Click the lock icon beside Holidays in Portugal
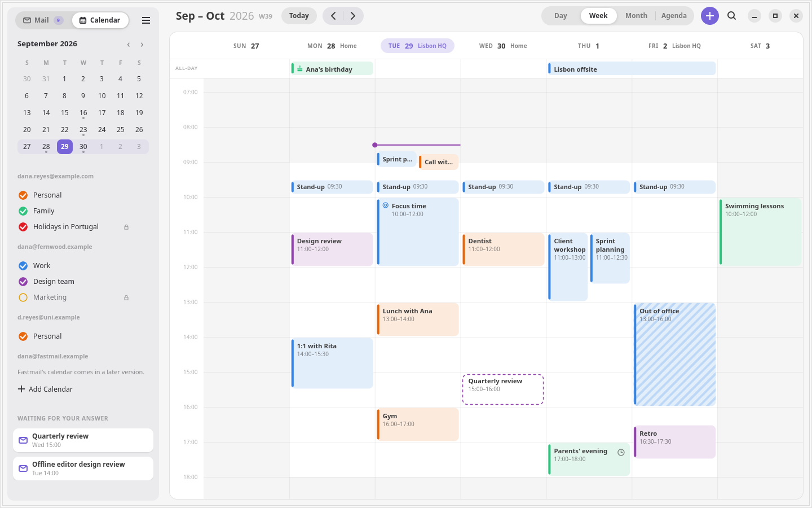Screen dimensions: 812x508 126,227
